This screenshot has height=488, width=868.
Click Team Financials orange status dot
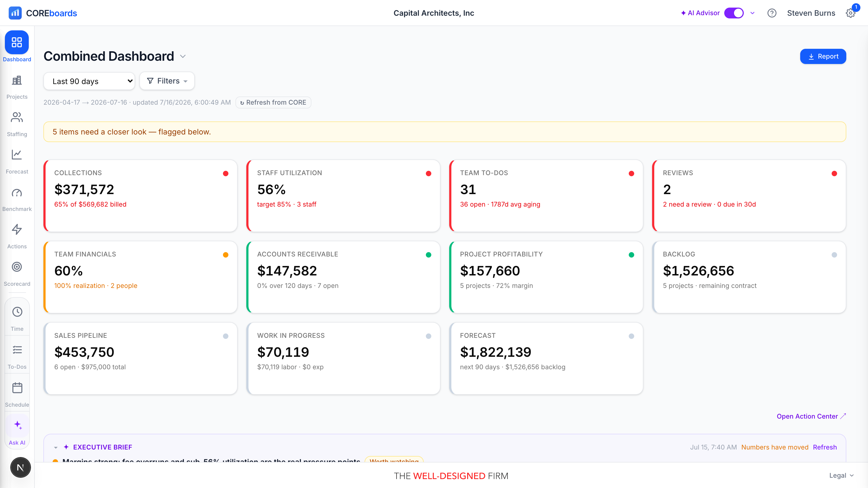pos(226,255)
